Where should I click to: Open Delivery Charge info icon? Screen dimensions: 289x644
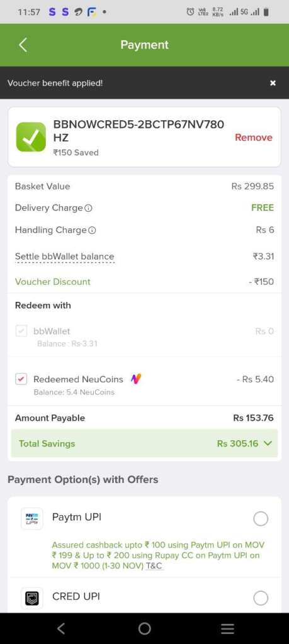88,208
